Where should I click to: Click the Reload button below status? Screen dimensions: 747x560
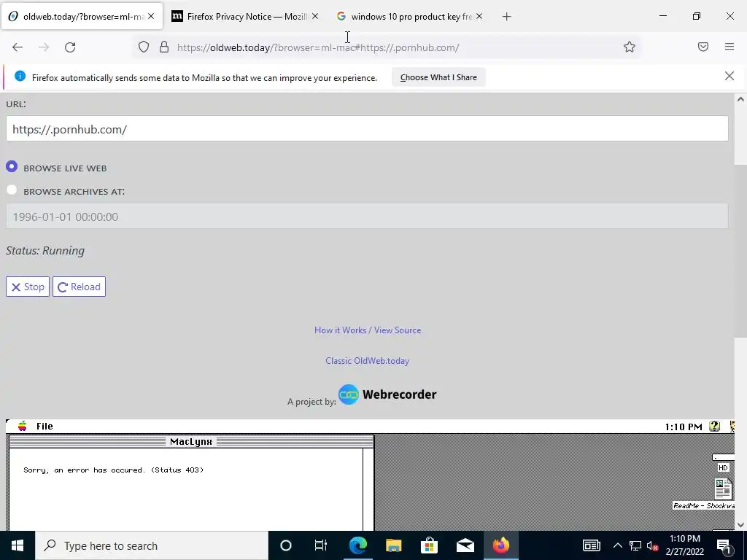79,287
